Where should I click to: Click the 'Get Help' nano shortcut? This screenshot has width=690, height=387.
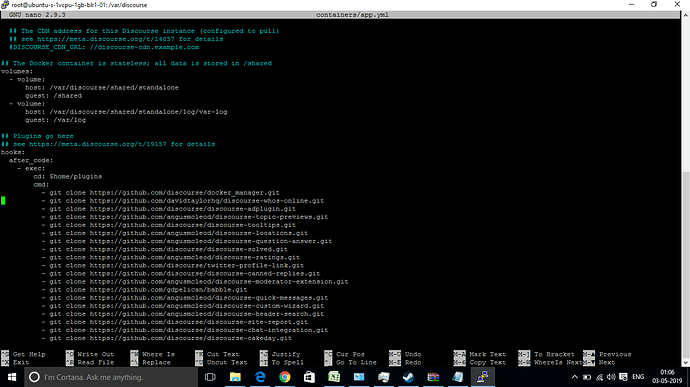(29, 354)
